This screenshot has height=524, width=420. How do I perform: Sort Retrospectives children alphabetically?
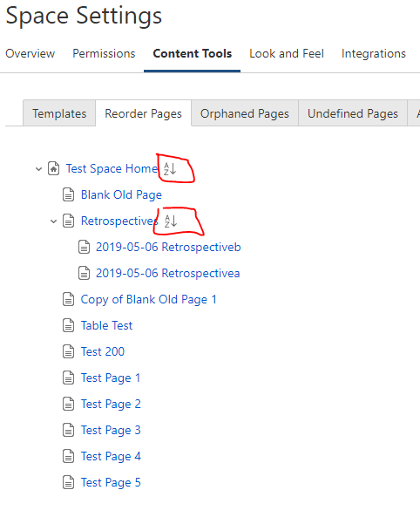pos(171,221)
